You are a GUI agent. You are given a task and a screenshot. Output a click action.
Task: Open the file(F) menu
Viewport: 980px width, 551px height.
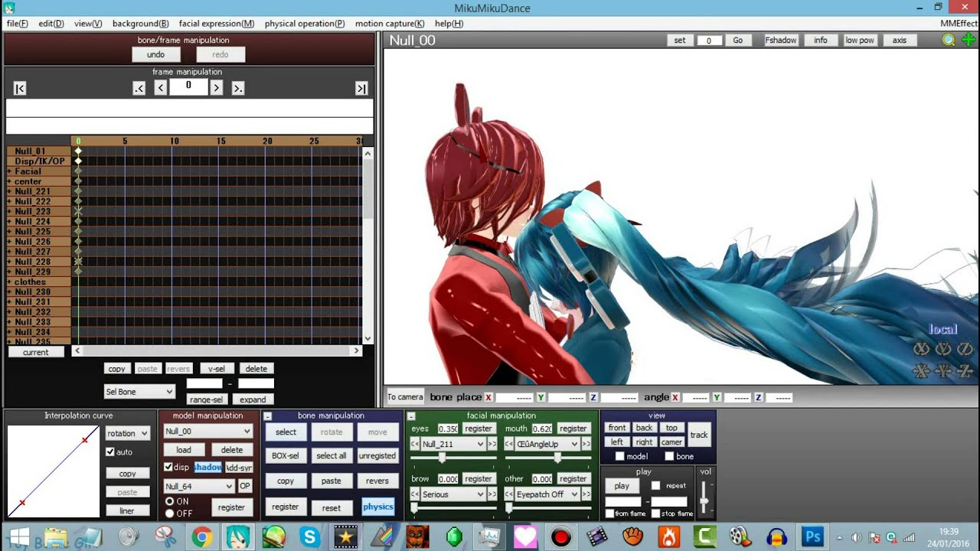click(x=18, y=24)
